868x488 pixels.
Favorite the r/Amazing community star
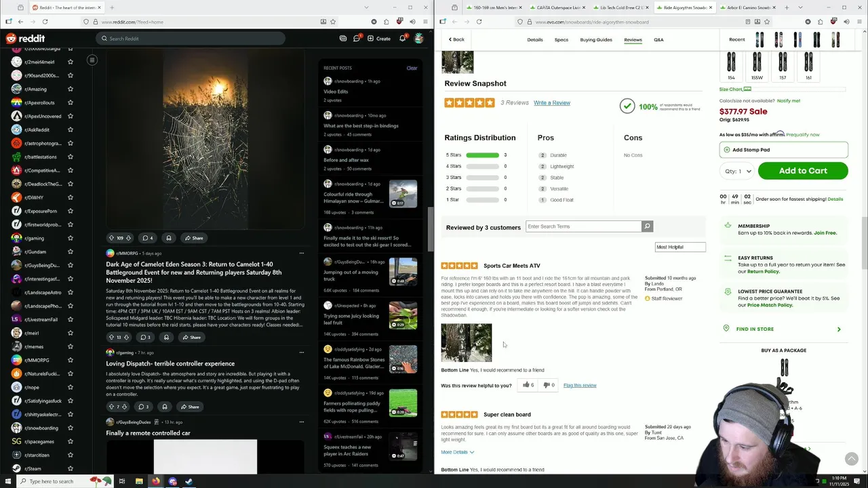pyautogui.click(x=71, y=89)
